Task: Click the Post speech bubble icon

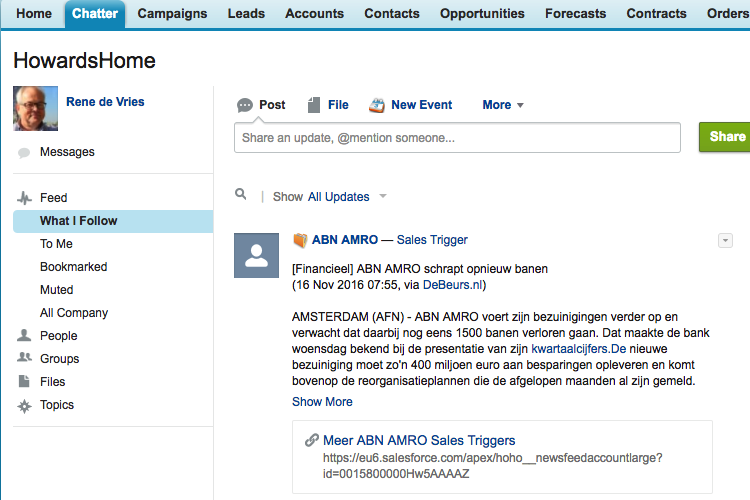Action: click(x=245, y=105)
